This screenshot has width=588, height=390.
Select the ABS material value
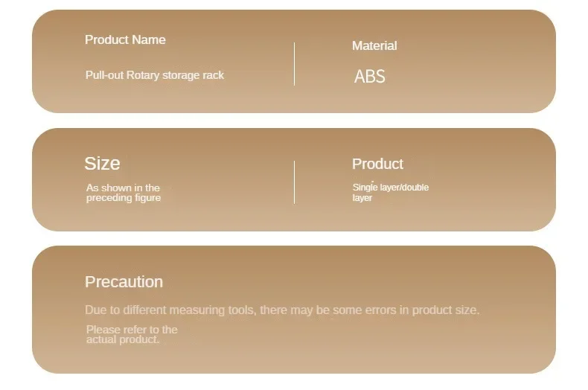[x=370, y=77]
